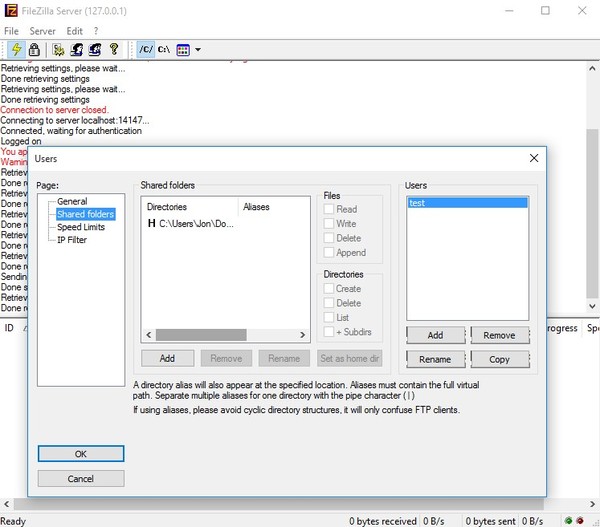The image size is (600, 527).
Task: Click the shared folders horizontal scrollbar
Action: [225, 335]
